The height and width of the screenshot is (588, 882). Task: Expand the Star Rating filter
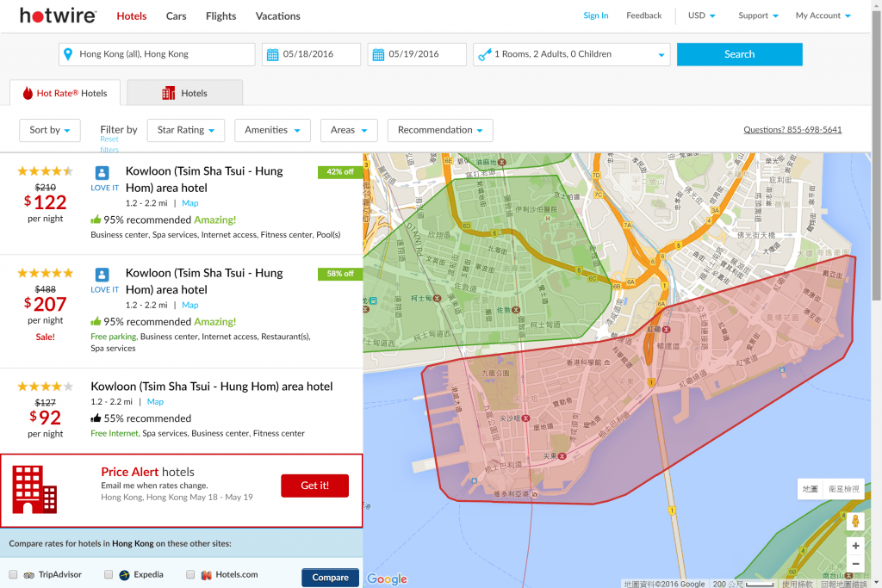[x=186, y=130]
